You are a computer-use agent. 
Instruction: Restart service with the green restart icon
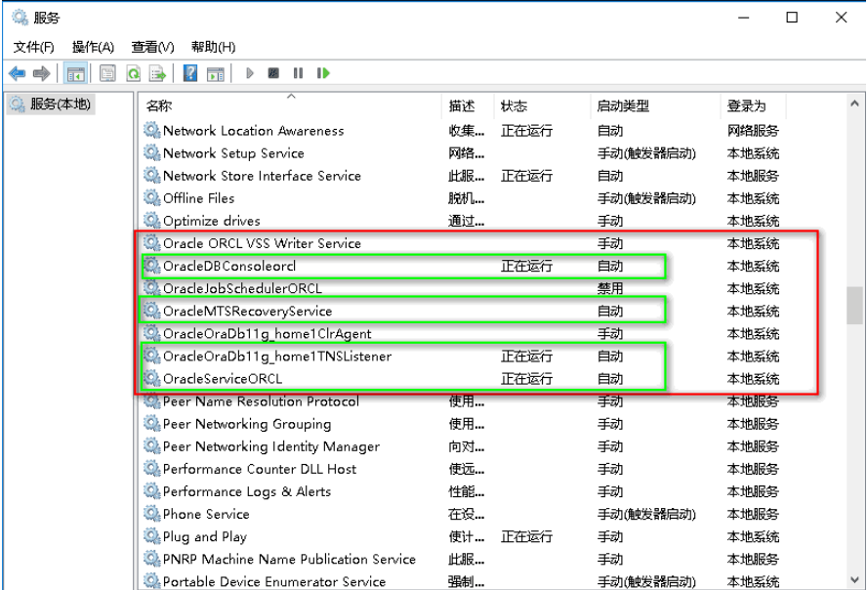coord(323,73)
